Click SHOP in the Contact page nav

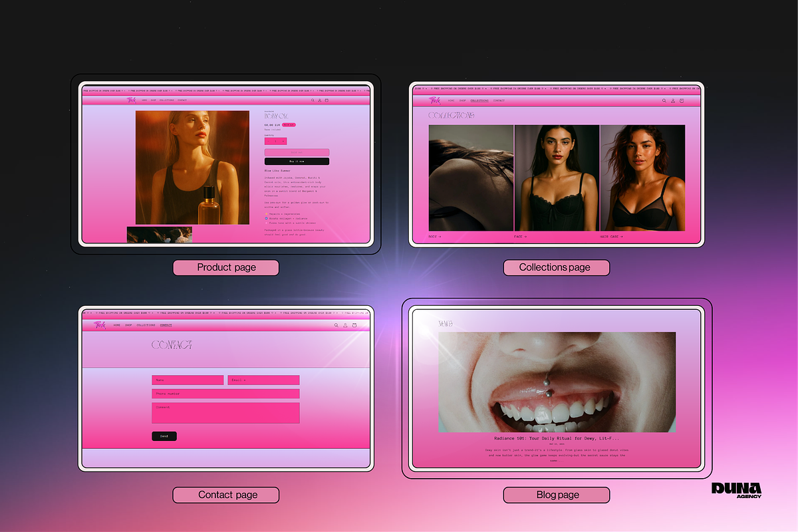tap(128, 325)
